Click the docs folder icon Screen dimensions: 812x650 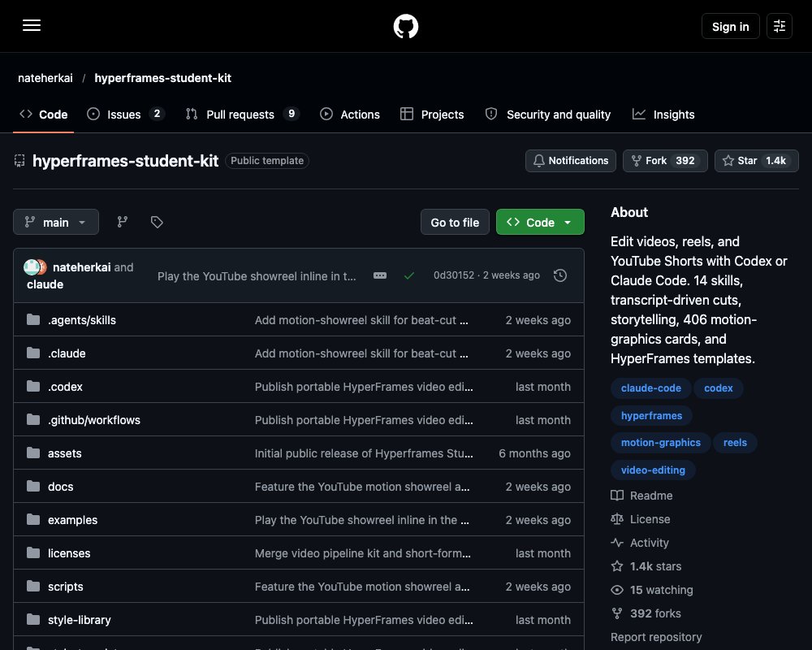pos(33,486)
